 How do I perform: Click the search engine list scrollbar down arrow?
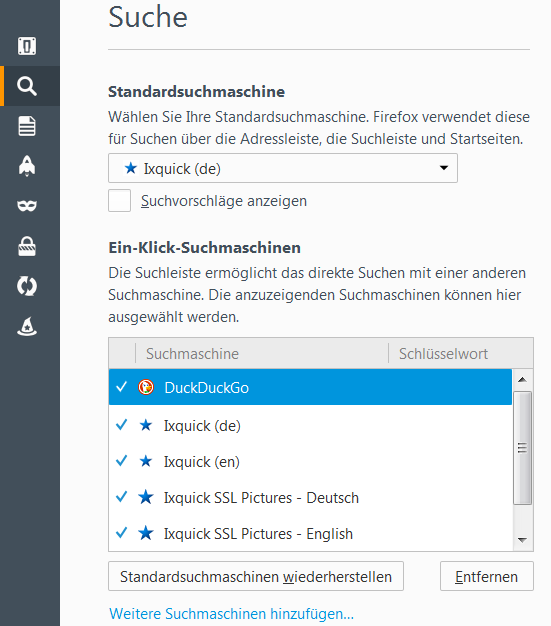pyautogui.click(x=522, y=540)
